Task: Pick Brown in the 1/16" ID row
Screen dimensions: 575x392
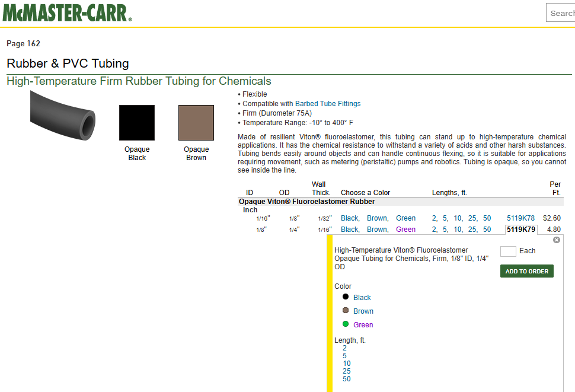Action: tap(377, 218)
